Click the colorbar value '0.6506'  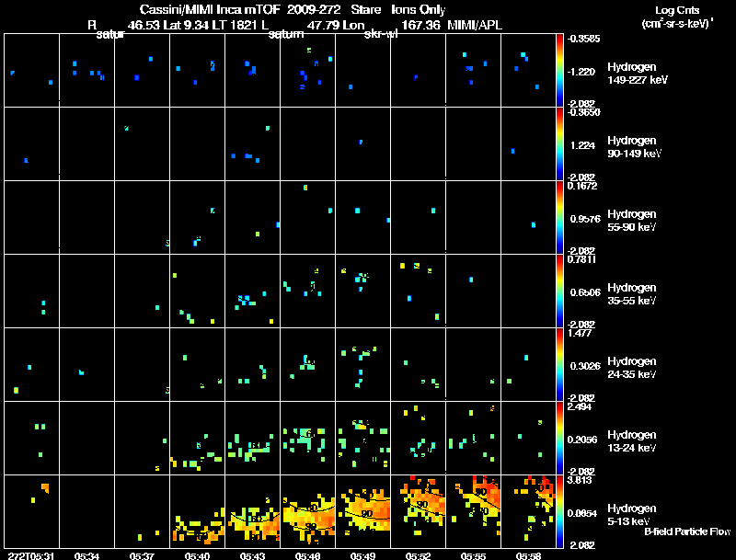(585, 292)
